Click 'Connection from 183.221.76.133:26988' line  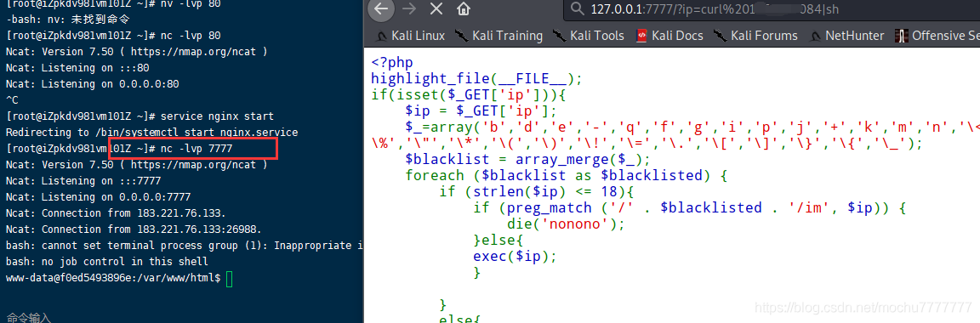tap(134, 229)
